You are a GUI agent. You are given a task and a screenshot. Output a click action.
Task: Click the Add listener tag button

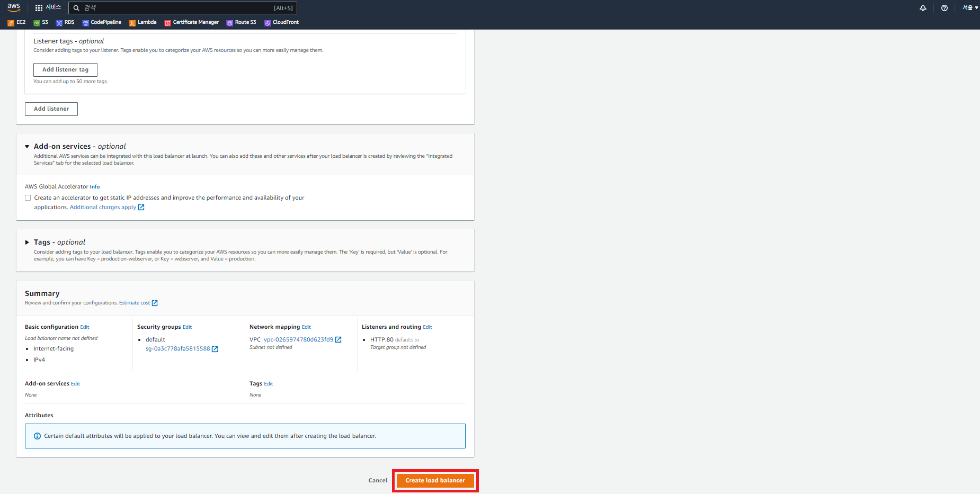click(65, 69)
